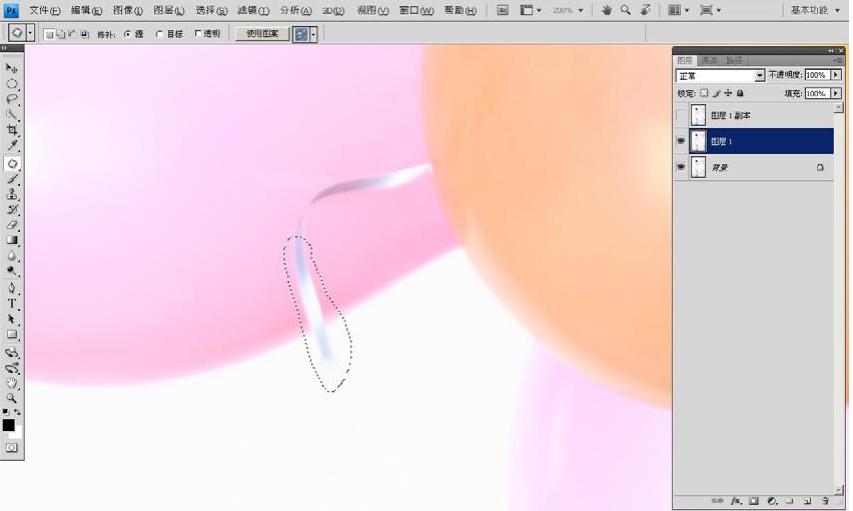Viewport: 853px width, 511px height.
Task: Click the Use Pattern button
Action: click(x=262, y=34)
